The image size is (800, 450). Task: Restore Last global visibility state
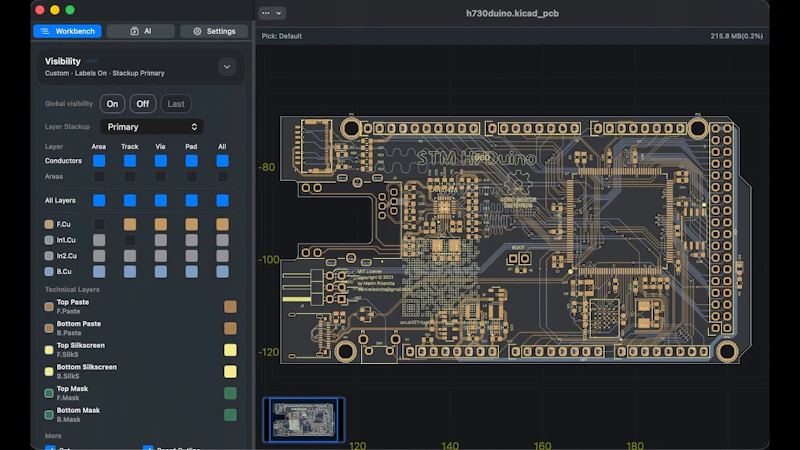point(176,104)
